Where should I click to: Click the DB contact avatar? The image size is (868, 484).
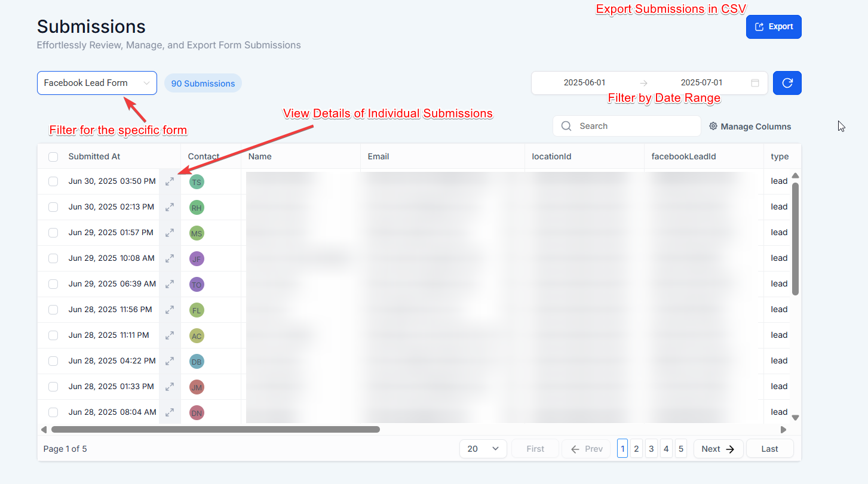coord(197,362)
